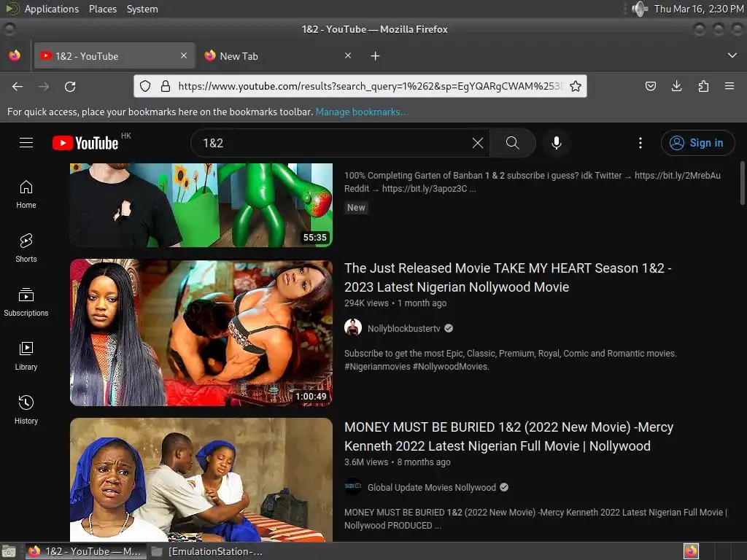Open YouTube hamburger guide menu
Image resolution: width=747 pixels, height=560 pixels.
26,142
